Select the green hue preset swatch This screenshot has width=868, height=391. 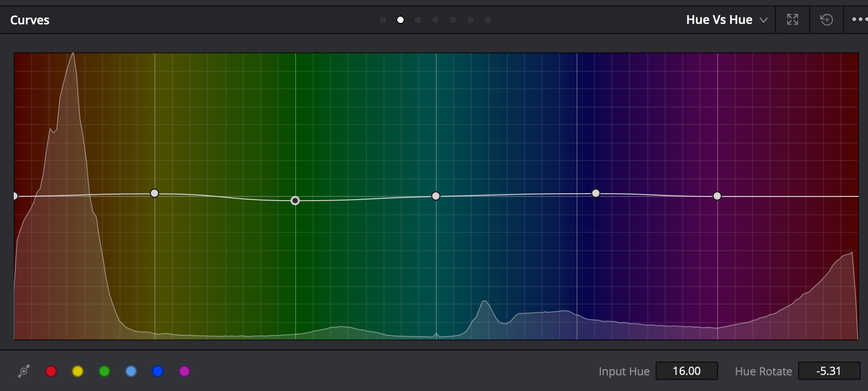click(x=104, y=371)
